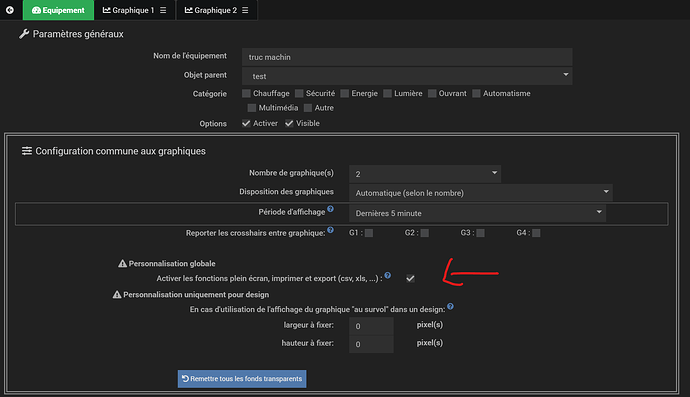Click help icon beside export functions option
Image resolution: width=690 pixels, height=397 pixels.
(x=388, y=276)
